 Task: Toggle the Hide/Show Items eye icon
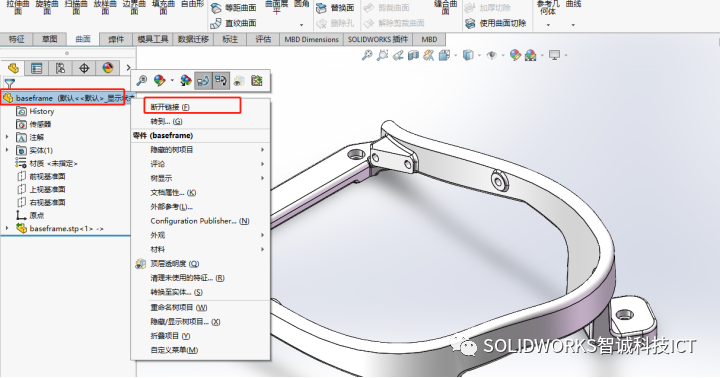492,56
